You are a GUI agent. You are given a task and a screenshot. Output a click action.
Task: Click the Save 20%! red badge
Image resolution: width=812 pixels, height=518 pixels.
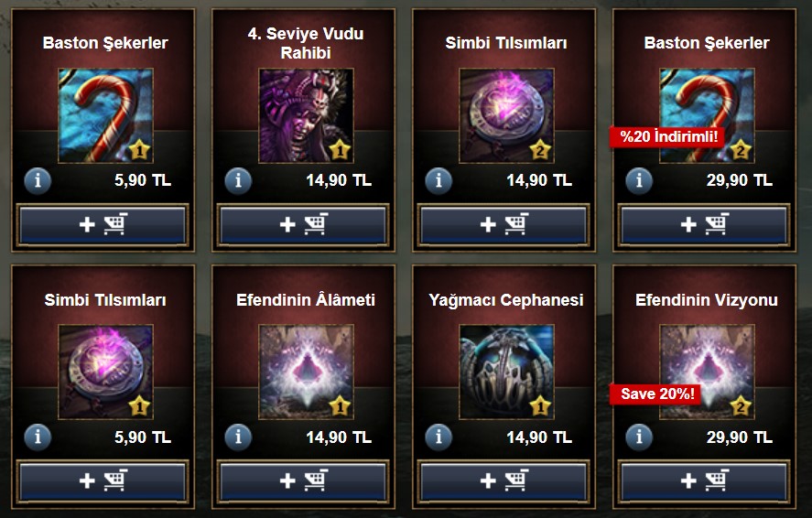656,394
